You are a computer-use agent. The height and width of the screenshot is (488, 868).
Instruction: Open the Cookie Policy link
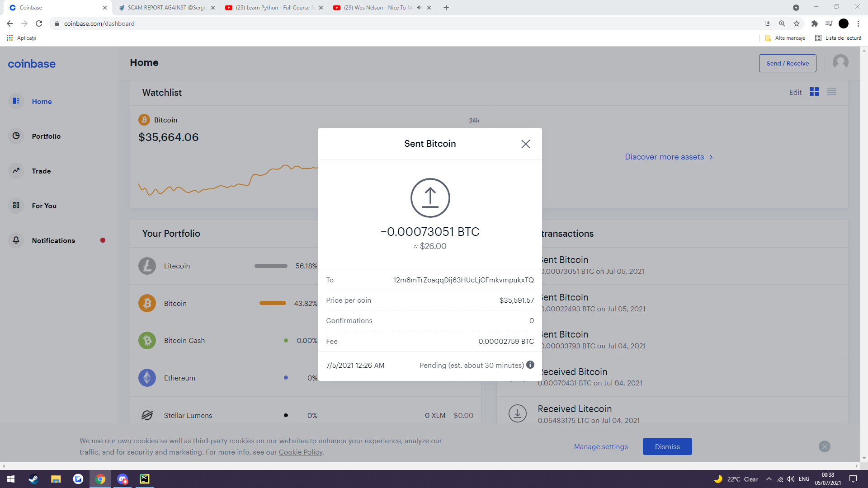[300, 452]
